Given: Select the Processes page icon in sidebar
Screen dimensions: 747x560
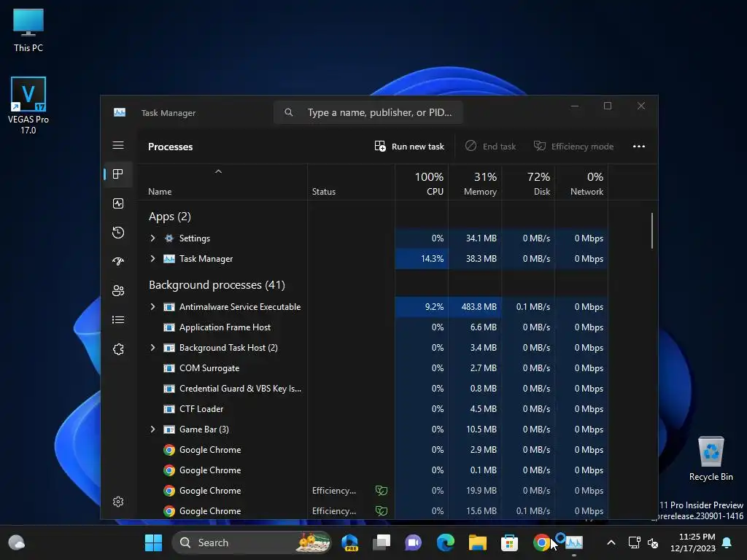Looking at the screenshot, I should tap(118, 174).
